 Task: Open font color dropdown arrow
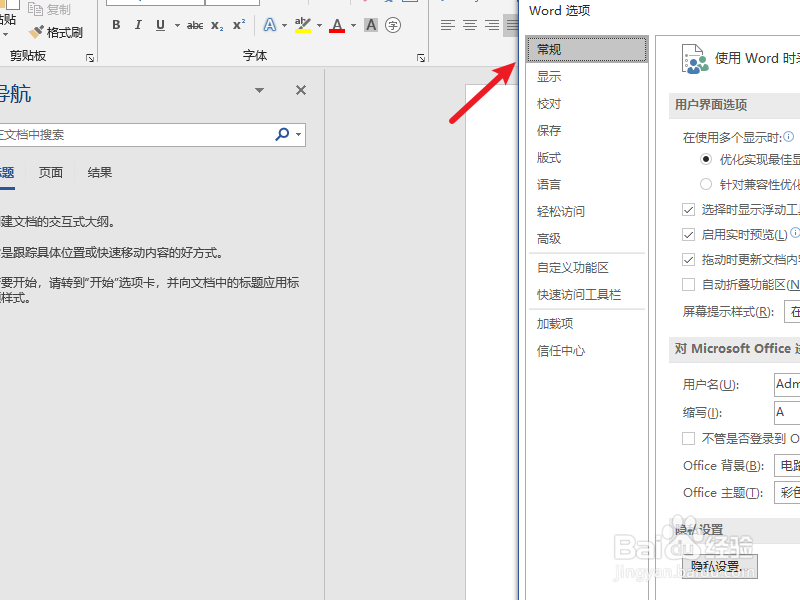tap(353, 25)
